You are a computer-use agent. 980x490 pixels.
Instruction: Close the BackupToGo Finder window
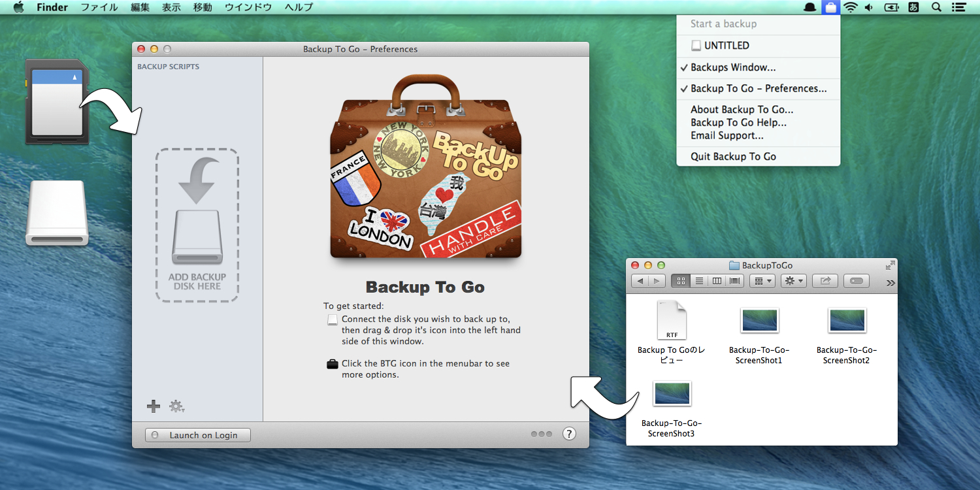635,265
